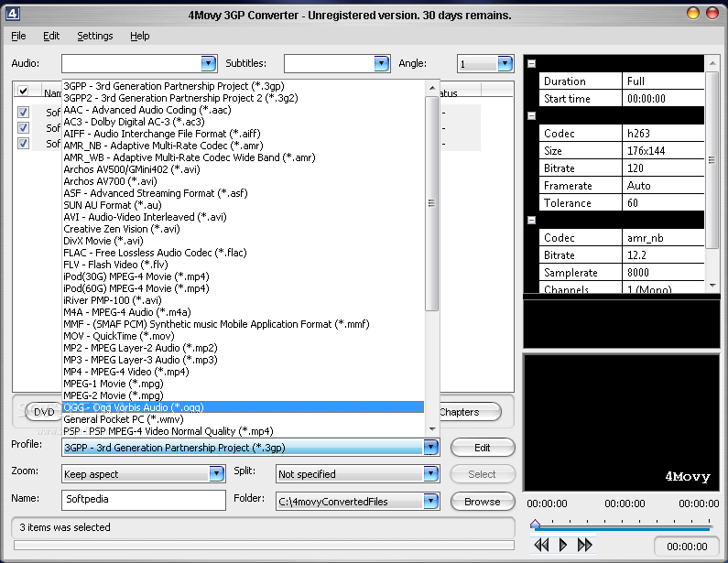Uncheck the first file row checkbox
Image resolution: width=728 pixels, height=563 pixels.
pyautogui.click(x=23, y=112)
